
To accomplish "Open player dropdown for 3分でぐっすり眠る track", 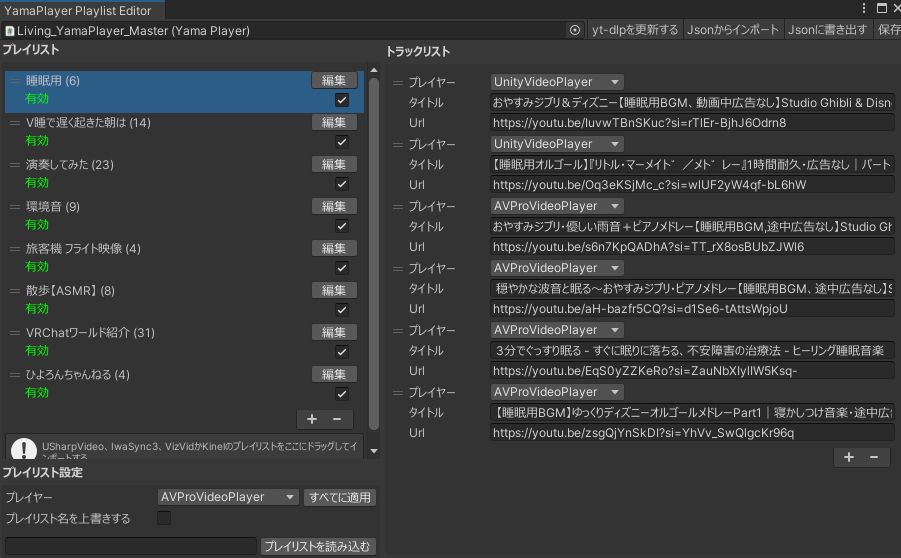I will pos(557,330).
